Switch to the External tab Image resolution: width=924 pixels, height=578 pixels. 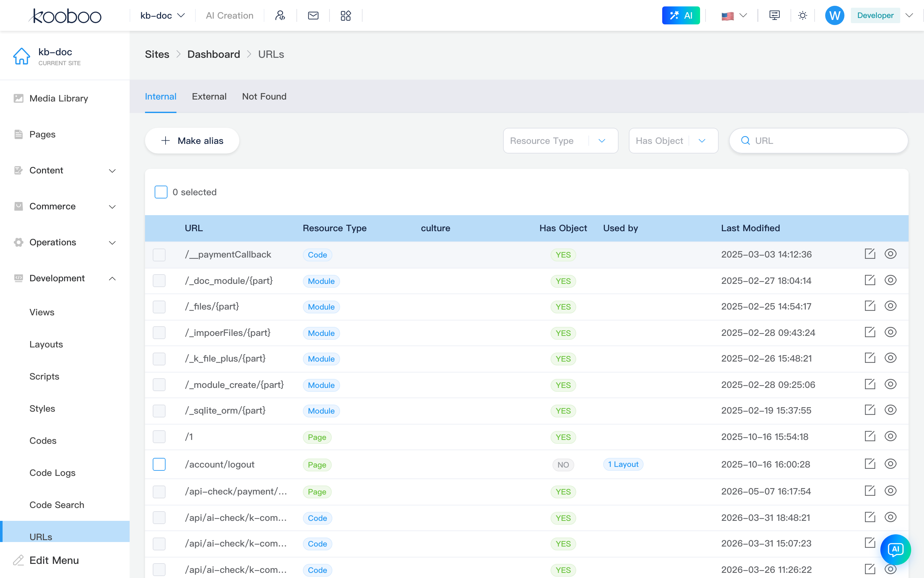click(209, 96)
